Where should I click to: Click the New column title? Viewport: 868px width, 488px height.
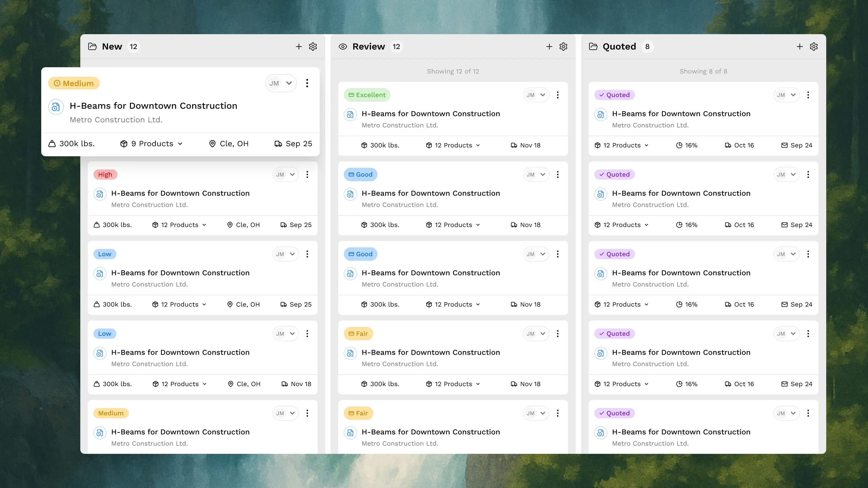pos(112,46)
